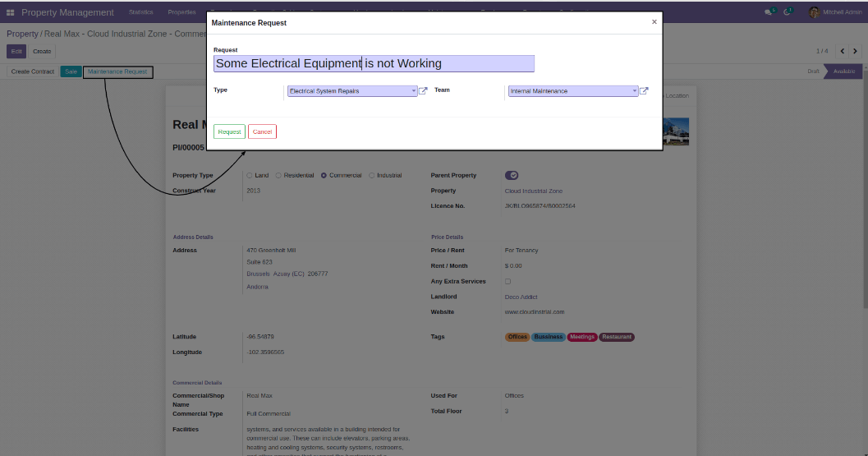This screenshot has height=456, width=868.
Task: Open the apps grid menu icon
Action: (11, 12)
